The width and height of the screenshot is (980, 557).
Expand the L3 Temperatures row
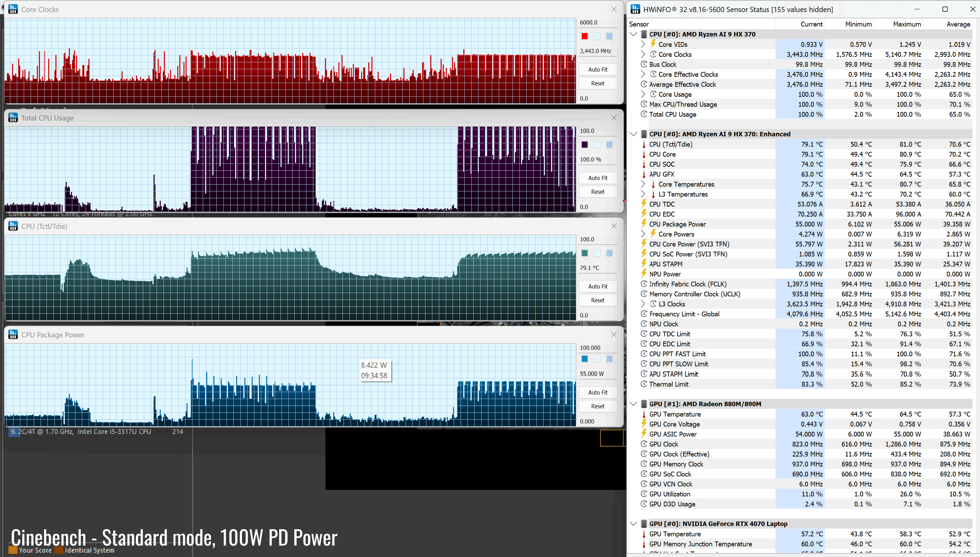[643, 194]
